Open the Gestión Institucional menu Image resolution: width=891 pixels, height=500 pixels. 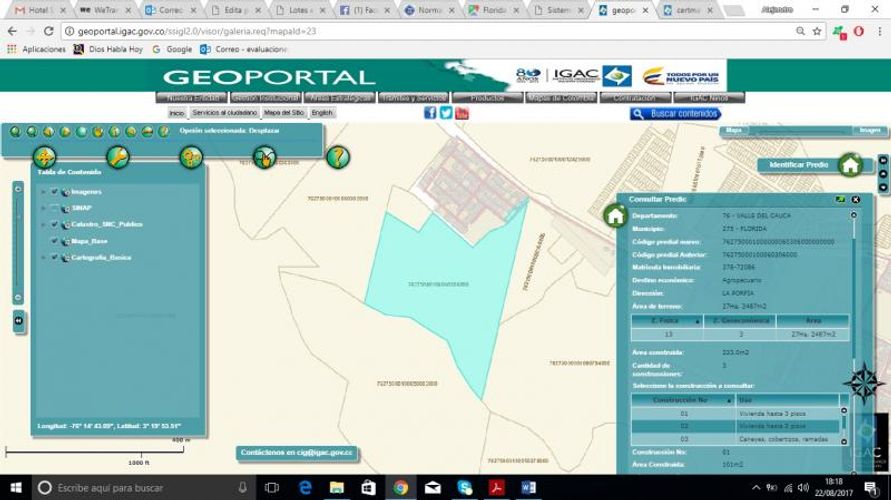(266, 98)
